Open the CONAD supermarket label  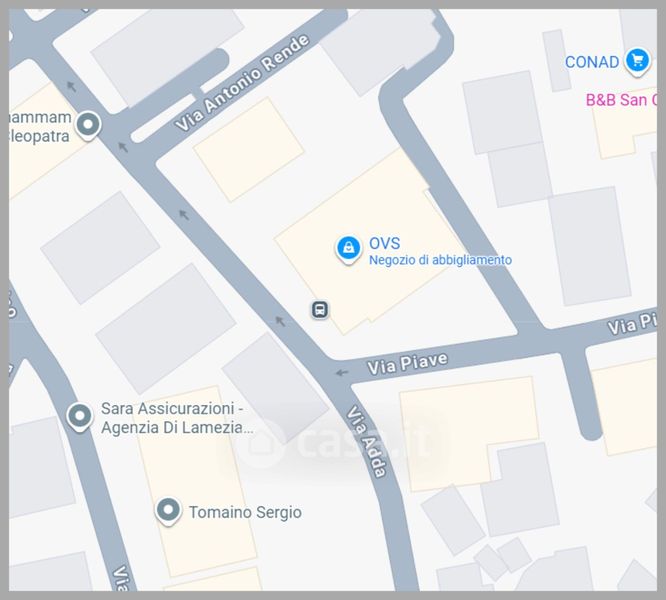click(592, 62)
